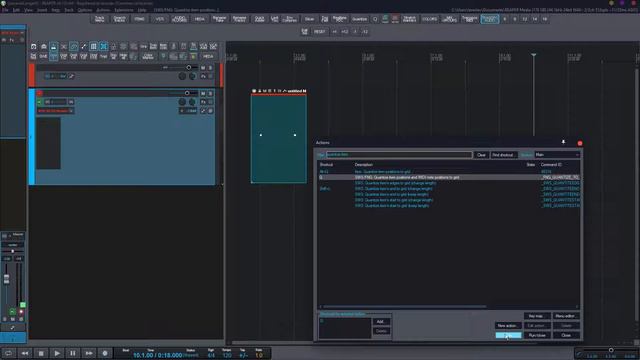Open the Extensions menu
The width and height of the screenshot is (640, 360).
click(x=124, y=10)
